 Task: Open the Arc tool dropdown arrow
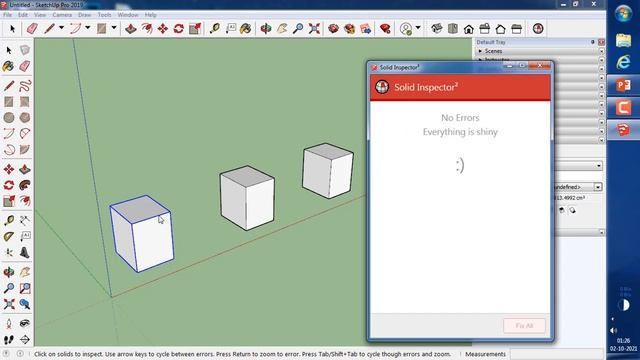tap(87, 28)
